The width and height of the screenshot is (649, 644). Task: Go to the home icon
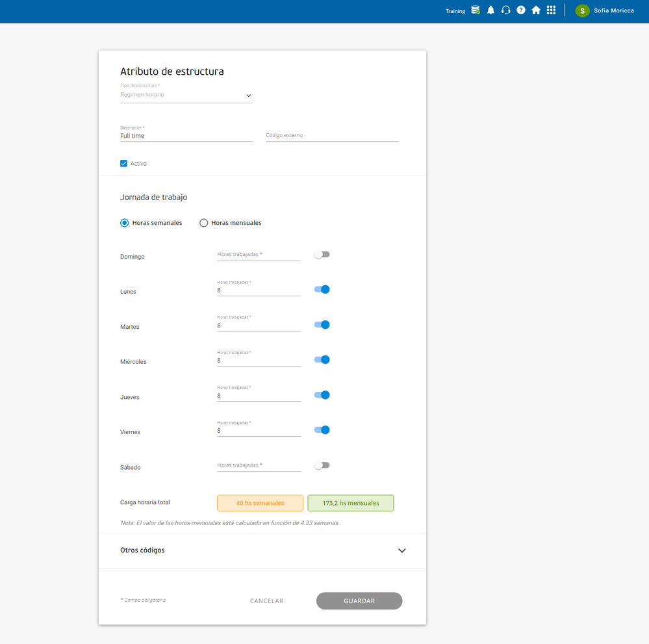point(536,10)
